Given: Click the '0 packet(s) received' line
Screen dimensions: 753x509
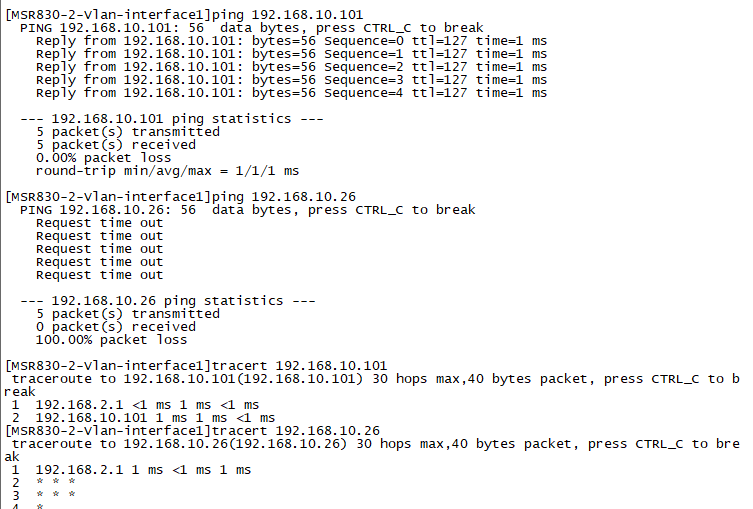Looking at the screenshot, I should coord(115,326).
